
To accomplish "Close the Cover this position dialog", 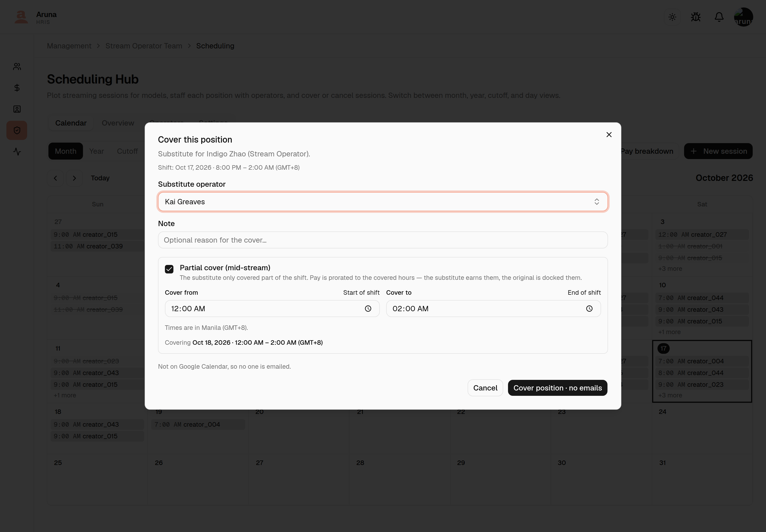I will point(609,135).
